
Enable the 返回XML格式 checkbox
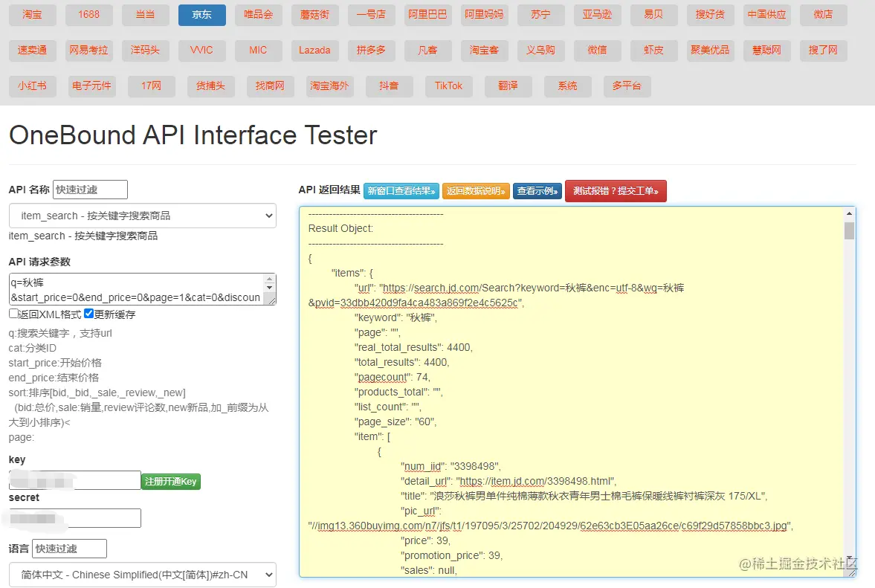(13, 314)
